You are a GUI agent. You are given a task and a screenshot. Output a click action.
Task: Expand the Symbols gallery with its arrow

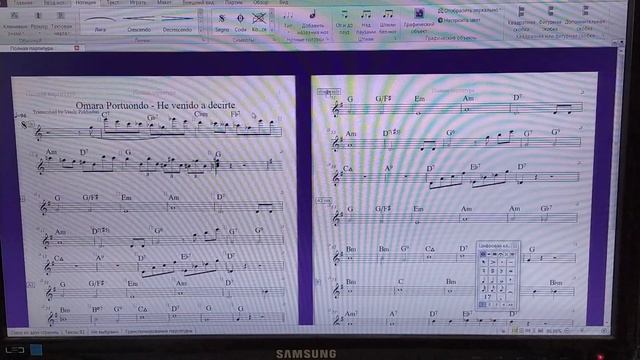[272, 30]
